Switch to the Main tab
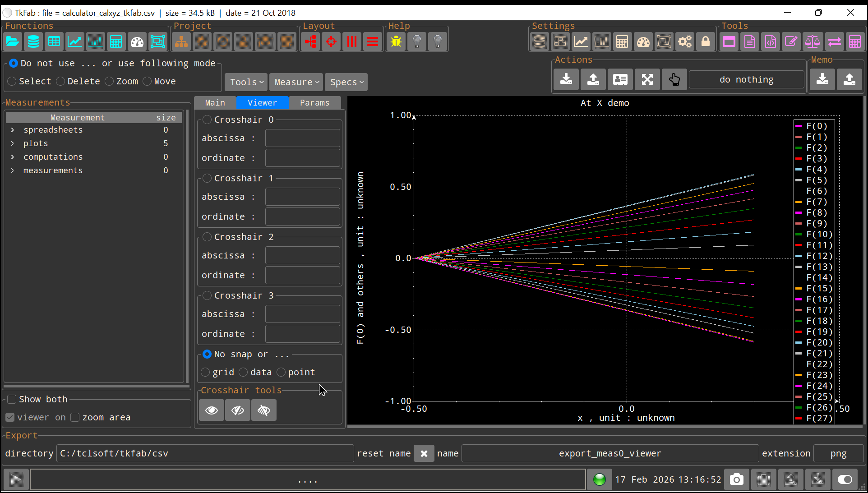 (x=215, y=103)
